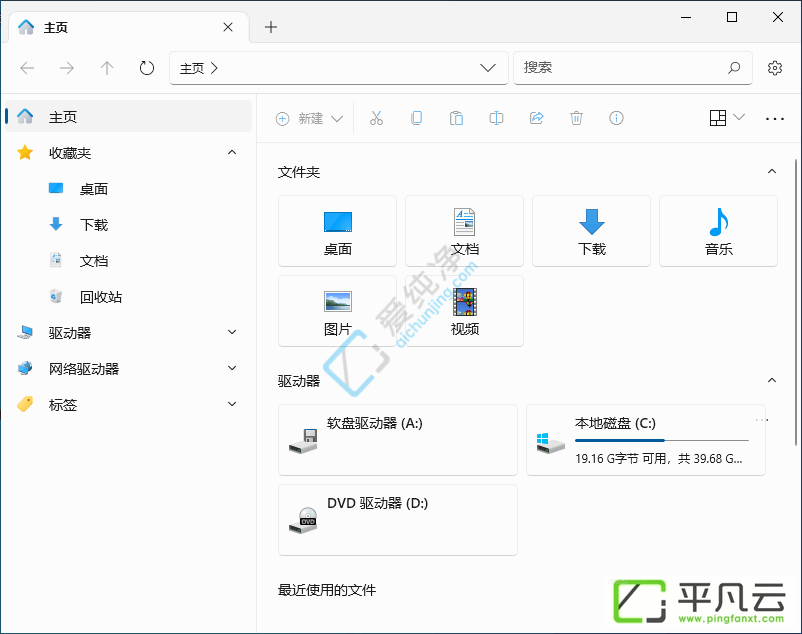
Task: Collapse the 收藏夹 sidebar group
Action: [232, 152]
